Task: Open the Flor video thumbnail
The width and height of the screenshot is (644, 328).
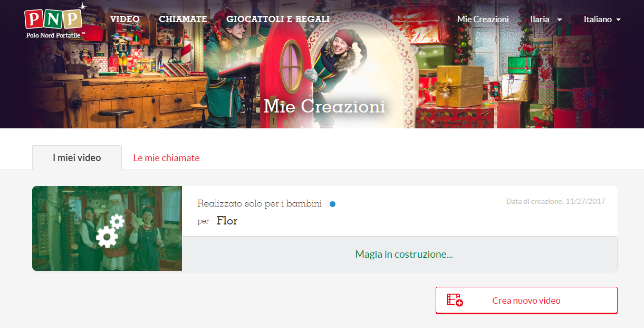Action: 107,228
